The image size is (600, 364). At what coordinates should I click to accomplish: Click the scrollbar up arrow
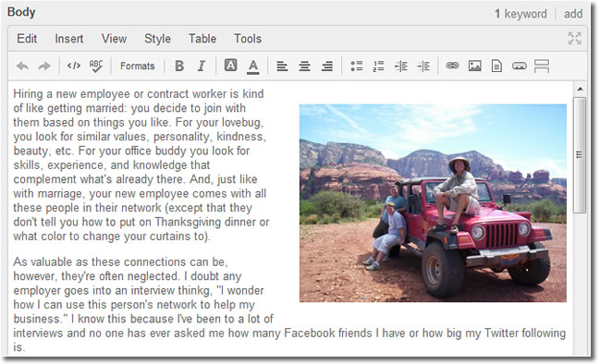pos(580,89)
